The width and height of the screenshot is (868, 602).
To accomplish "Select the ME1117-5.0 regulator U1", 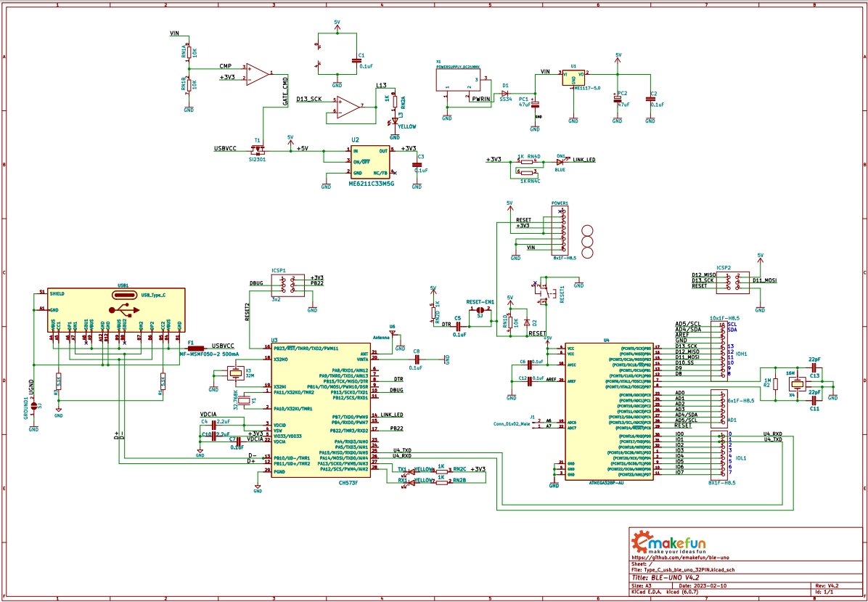I will (573, 77).
